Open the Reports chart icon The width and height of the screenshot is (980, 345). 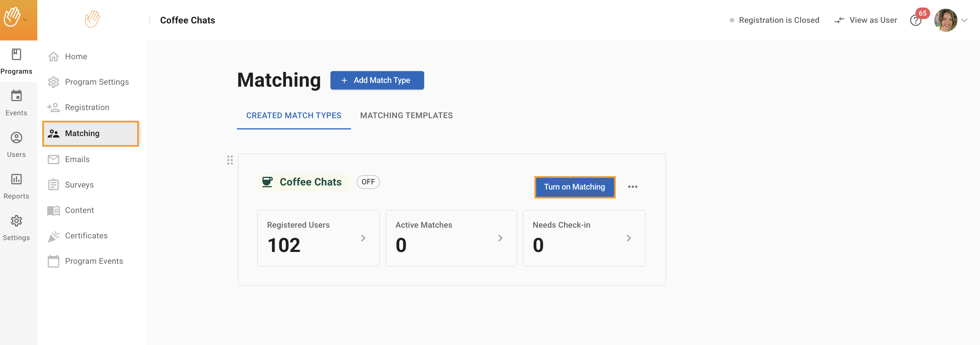[x=16, y=179]
